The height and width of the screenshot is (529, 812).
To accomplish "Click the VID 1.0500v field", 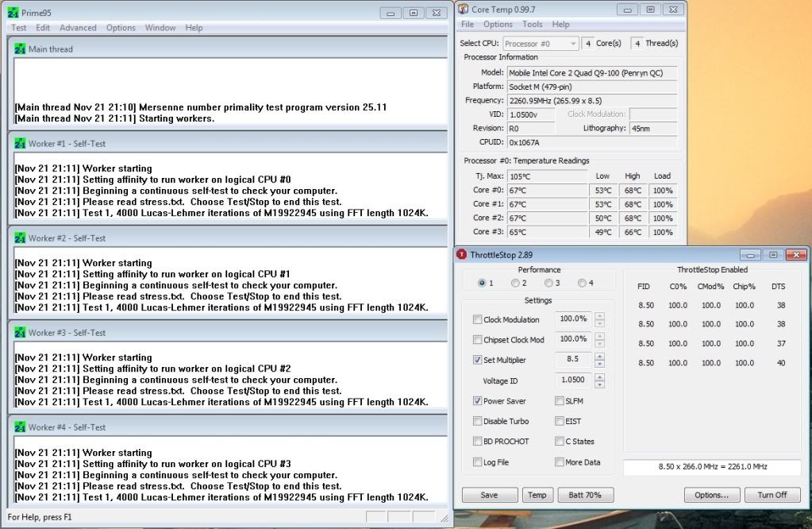I will tap(531, 114).
